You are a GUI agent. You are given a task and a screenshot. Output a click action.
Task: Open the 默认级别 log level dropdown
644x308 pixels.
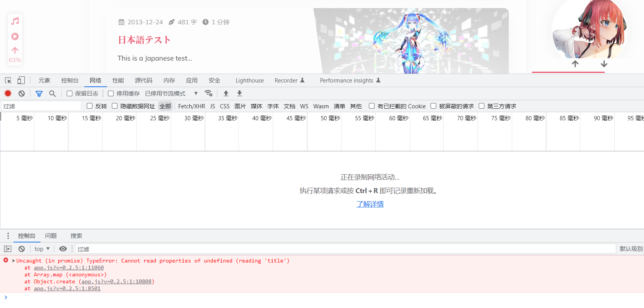pyautogui.click(x=631, y=249)
